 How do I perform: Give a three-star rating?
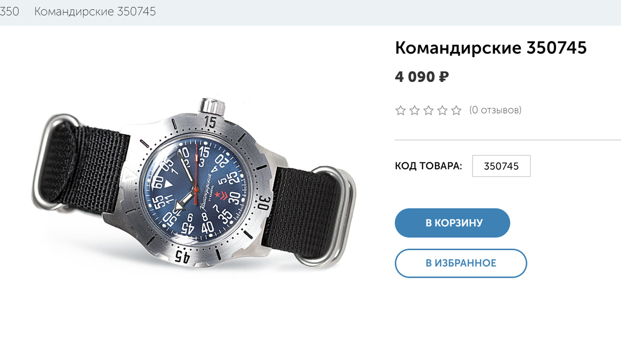[428, 111]
